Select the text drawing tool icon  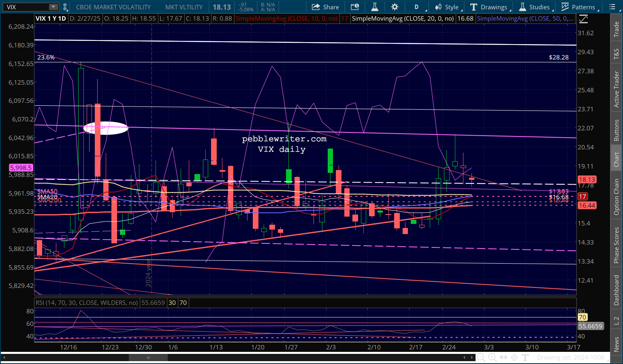pyautogui.click(x=525, y=357)
